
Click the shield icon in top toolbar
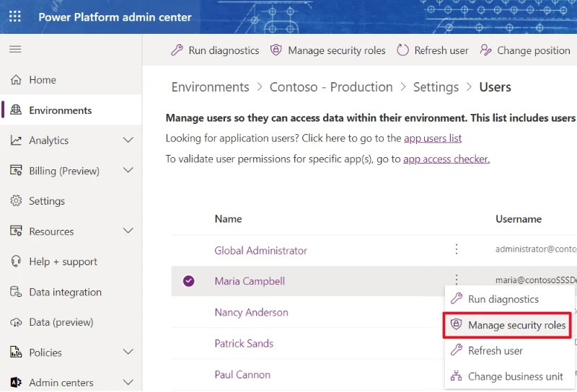[276, 50]
